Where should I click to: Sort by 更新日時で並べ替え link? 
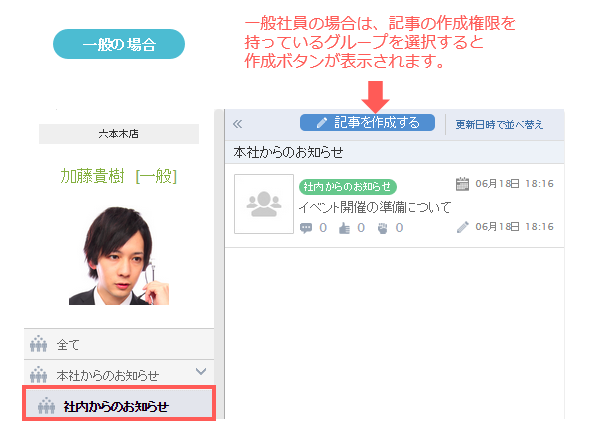[x=499, y=125]
